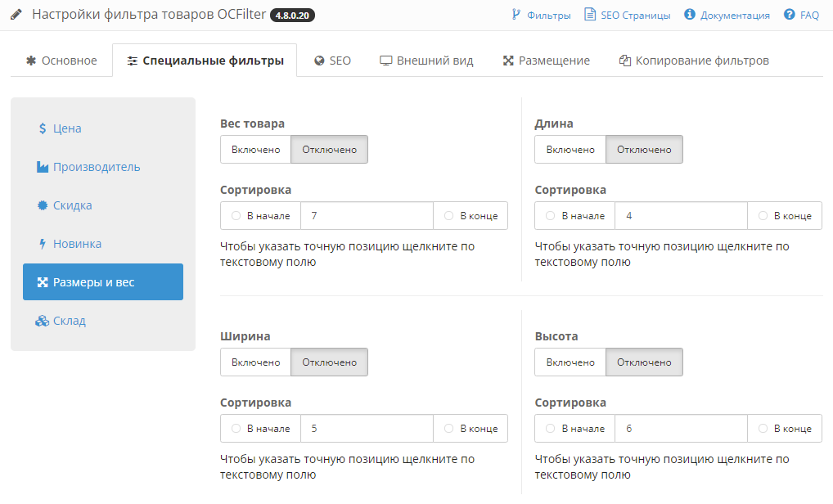Click the document icon next to SEO Страницы
Viewport: 833px width, 504px height.
[589, 15]
